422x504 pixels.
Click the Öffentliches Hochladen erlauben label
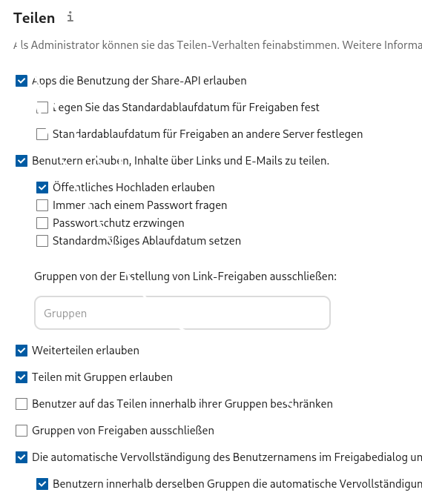click(133, 188)
